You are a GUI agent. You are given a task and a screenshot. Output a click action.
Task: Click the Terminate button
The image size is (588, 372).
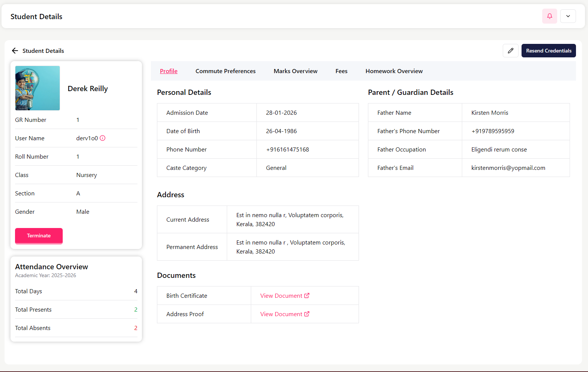coord(39,236)
